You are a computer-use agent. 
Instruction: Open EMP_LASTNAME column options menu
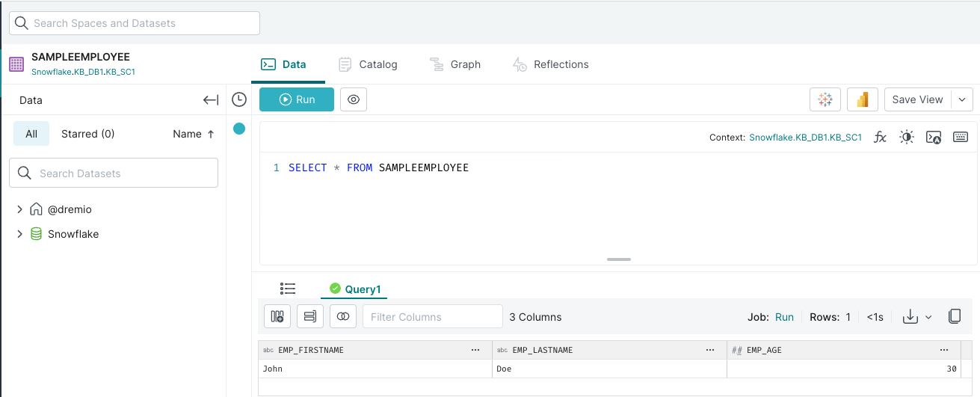711,350
